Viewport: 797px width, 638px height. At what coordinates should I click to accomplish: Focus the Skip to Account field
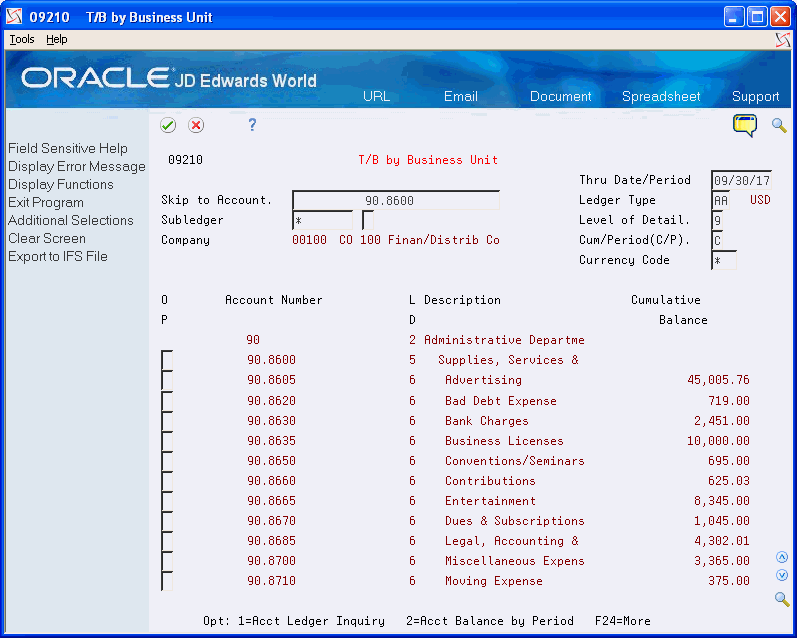pos(396,200)
